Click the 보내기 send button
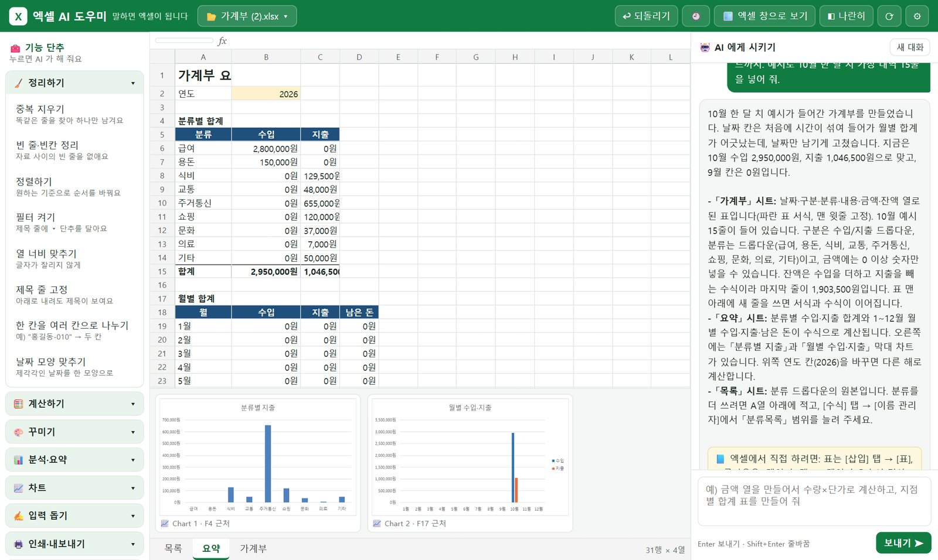Image resolution: width=938 pixels, height=560 pixels. pos(903,543)
